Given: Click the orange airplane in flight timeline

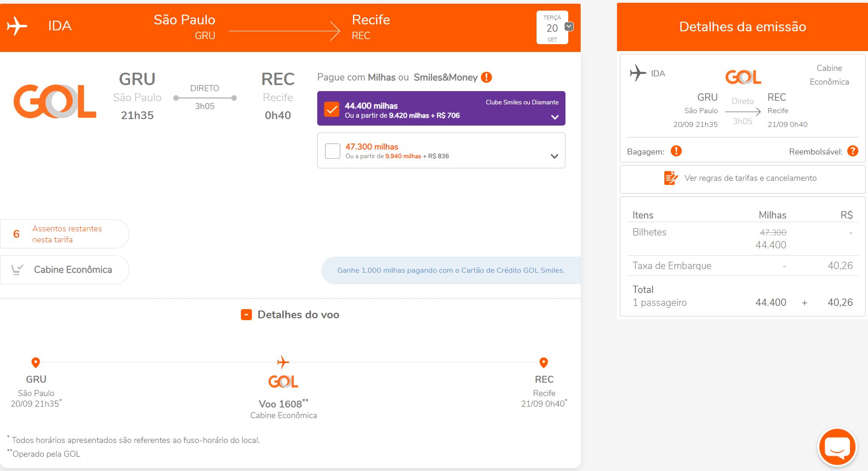Looking at the screenshot, I should click(283, 362).
